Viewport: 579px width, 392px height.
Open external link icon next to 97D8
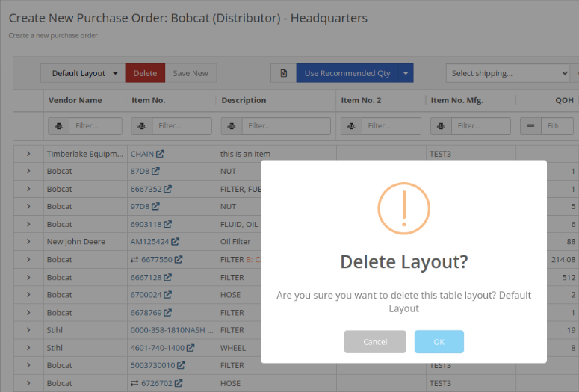point(156,206)
